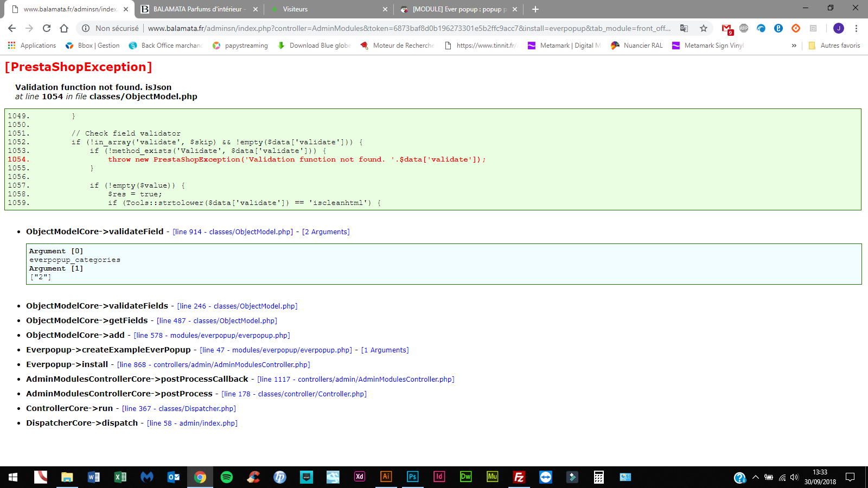Bookmark this page with the star icon
Screen dimensions: 868x488
click(704, 28)
